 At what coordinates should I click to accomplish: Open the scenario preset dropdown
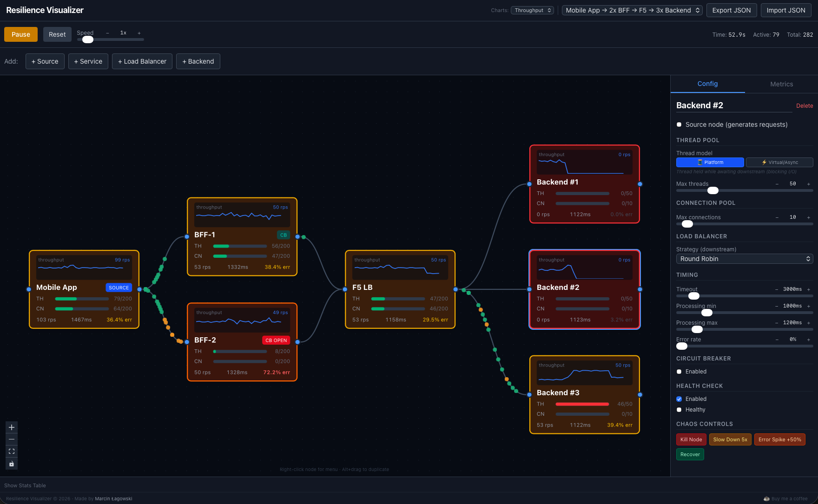pos(632,10)
